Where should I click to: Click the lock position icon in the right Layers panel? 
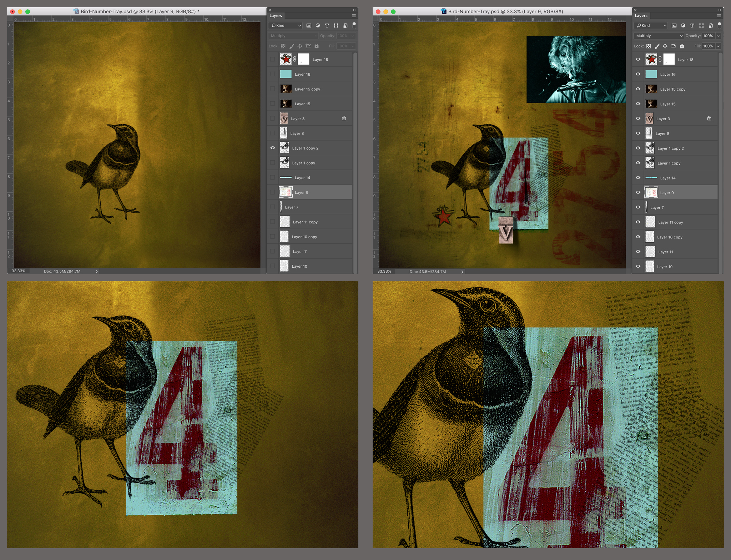point(665,46)
